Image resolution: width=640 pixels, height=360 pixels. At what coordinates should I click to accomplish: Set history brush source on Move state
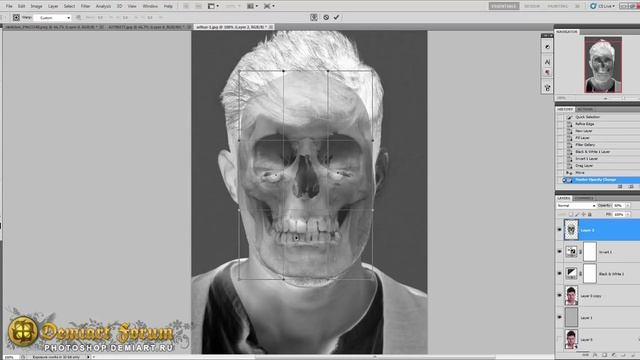pos(560,173)
